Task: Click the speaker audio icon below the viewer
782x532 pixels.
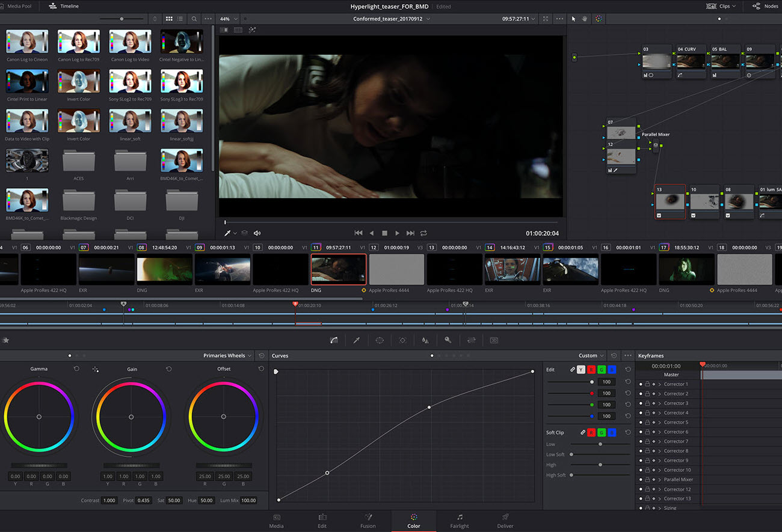Action: pos(257,233)
